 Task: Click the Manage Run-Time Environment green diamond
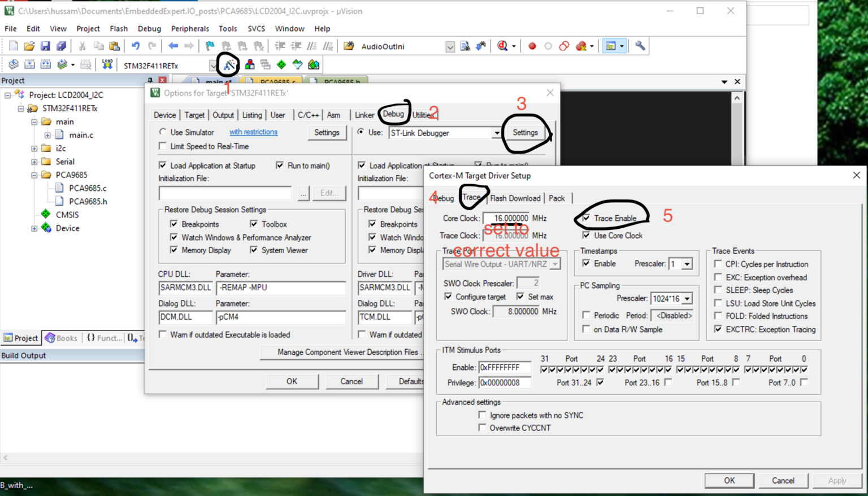coord(281,65)
